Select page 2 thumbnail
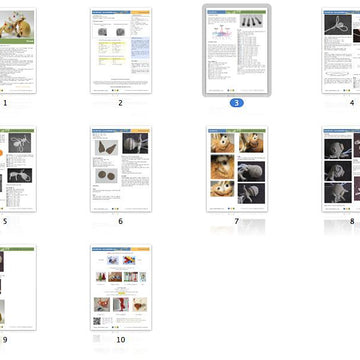The image size is (360, 360). coord(121,51)
